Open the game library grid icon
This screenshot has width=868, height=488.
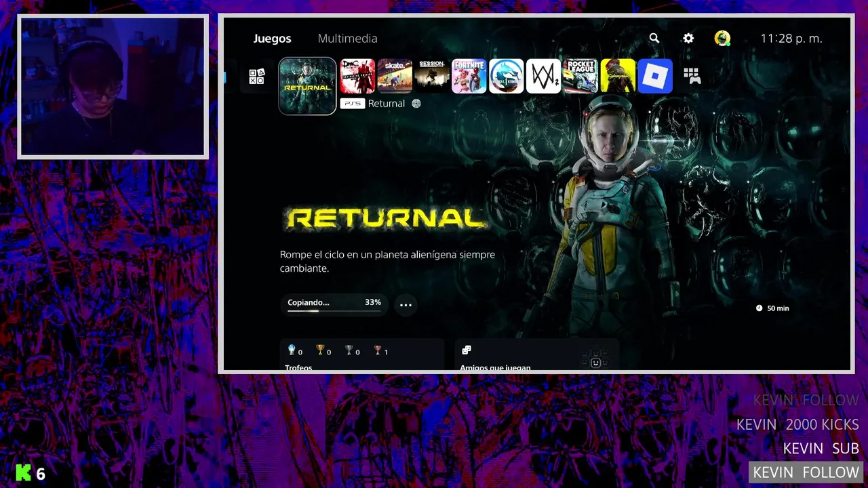point(692,76)
